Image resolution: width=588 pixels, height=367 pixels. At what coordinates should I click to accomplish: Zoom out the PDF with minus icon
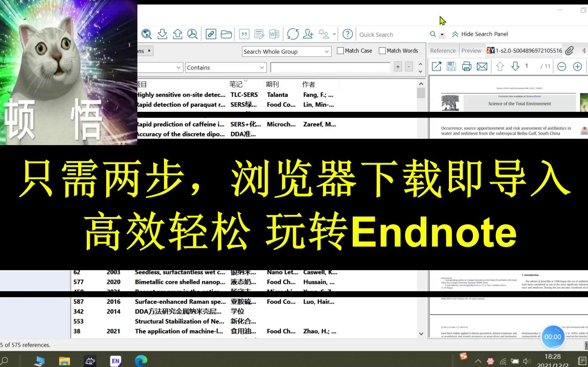coord(562,66)
